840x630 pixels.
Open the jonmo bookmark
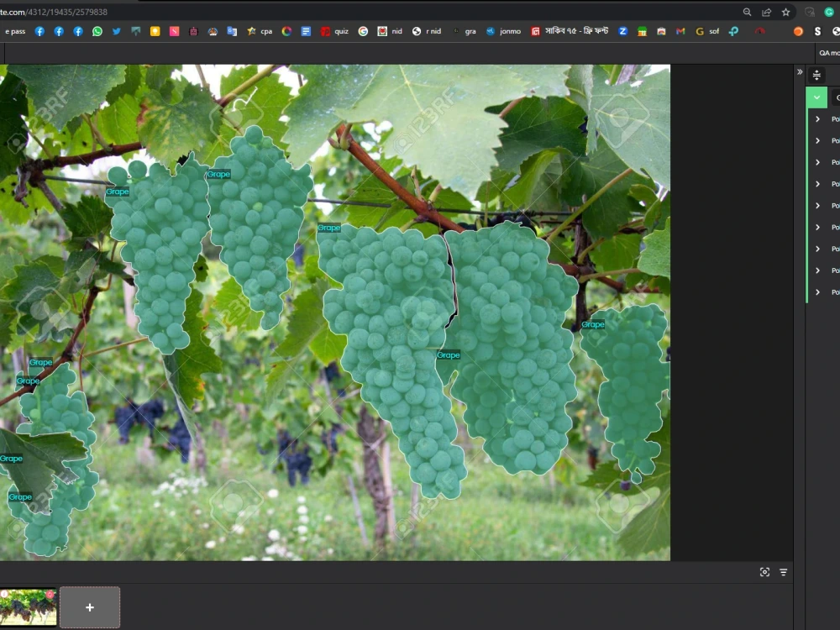(503, 31)
